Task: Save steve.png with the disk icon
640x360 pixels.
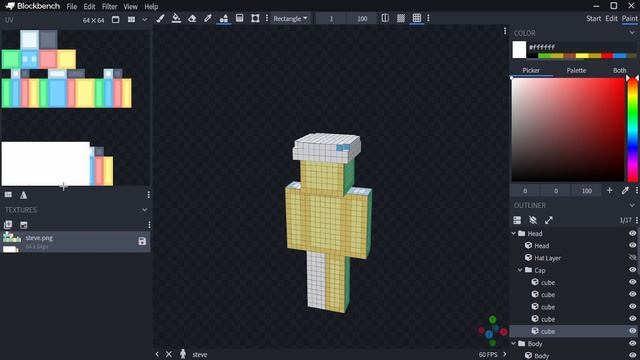Action: tap(142, 241)
